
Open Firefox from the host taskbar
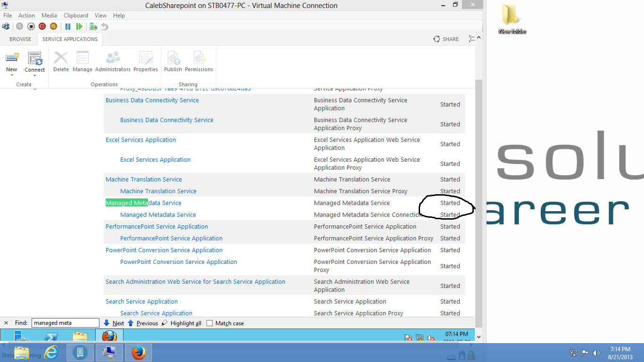(139, 353)
